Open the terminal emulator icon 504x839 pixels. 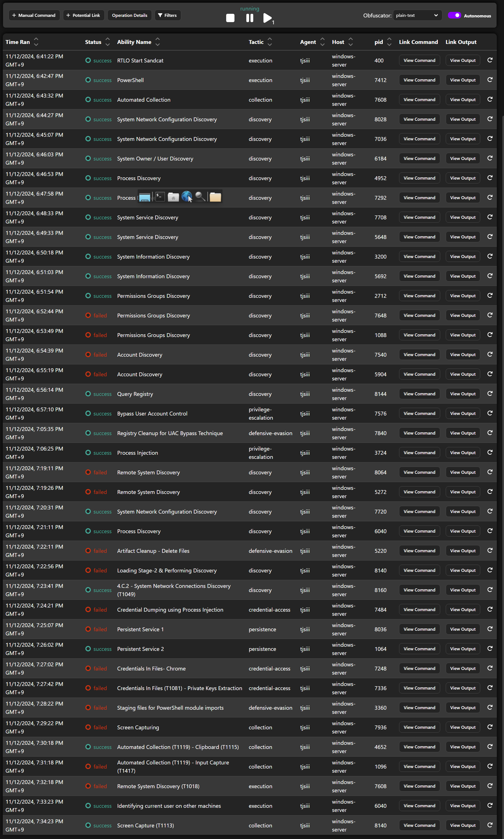160,197
